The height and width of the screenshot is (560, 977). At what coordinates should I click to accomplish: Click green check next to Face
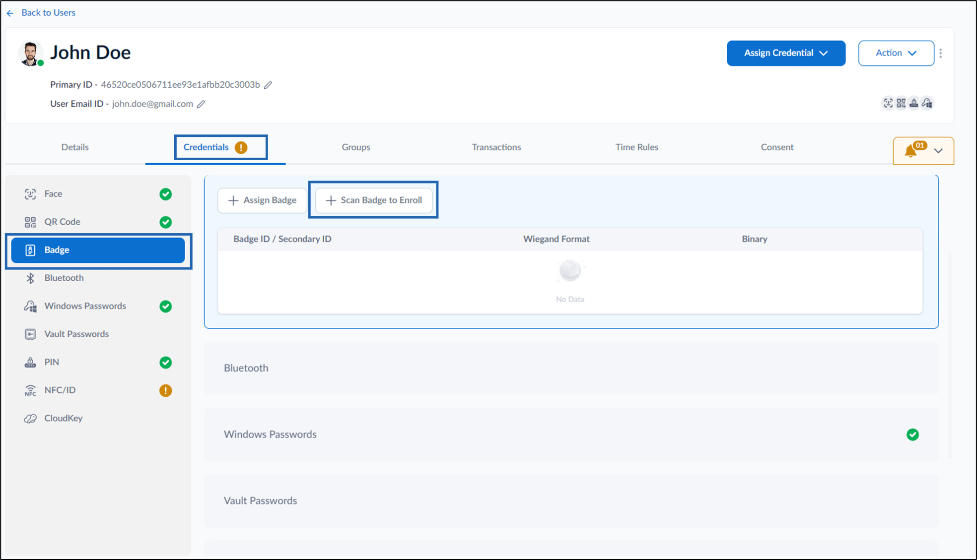(x=166, y=194)
